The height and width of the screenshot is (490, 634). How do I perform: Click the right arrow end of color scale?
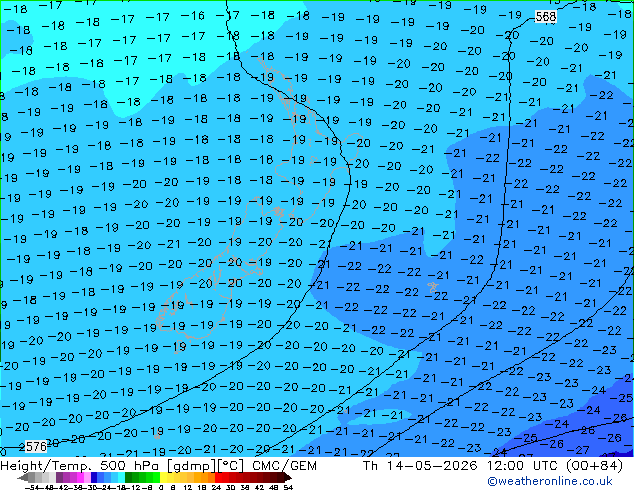point(287,477)
